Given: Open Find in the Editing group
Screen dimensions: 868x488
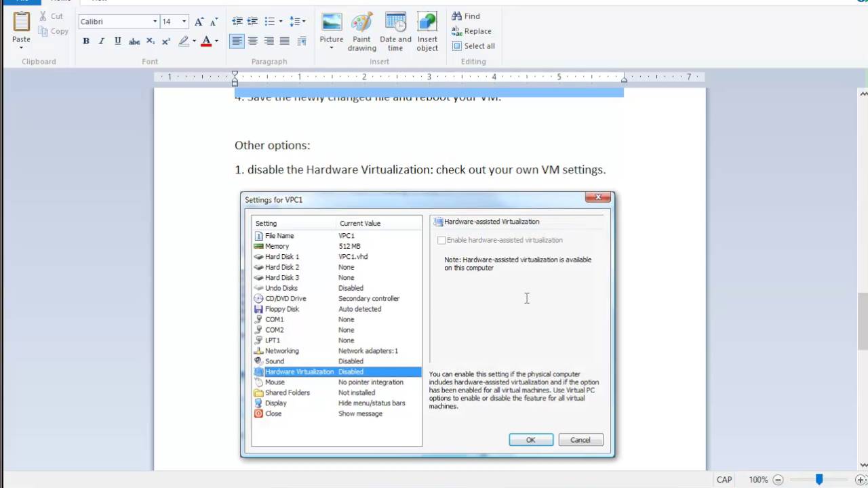Looking at the screenshot, I should [x=466, y=16].
